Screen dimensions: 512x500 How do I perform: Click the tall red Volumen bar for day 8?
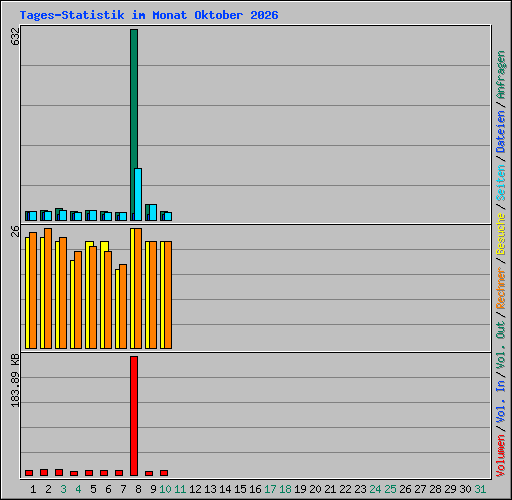[x=134, y=416]
